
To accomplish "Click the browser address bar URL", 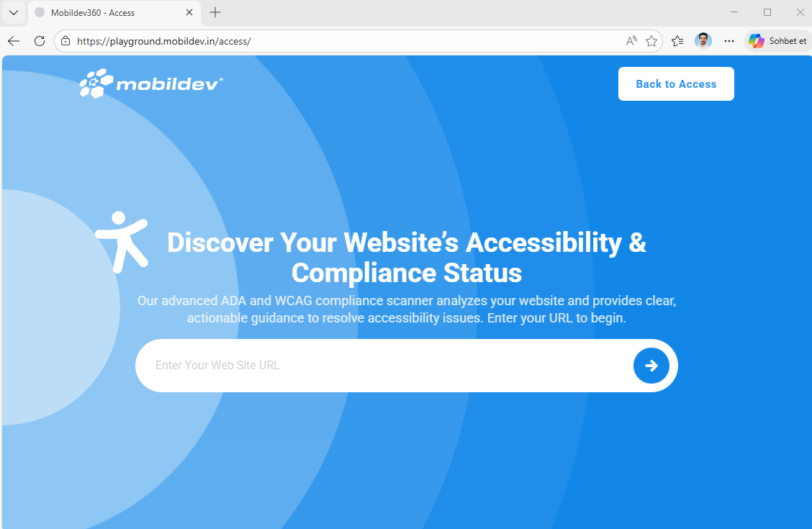I will click(x=163, y=42).
